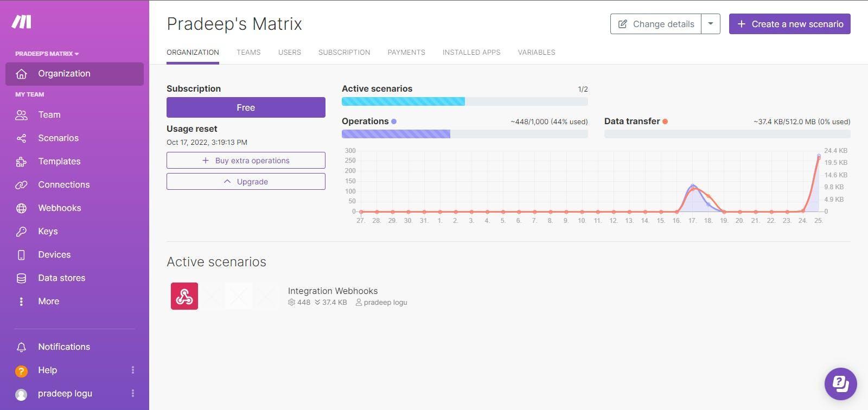The image size is (868, 410).
Task: Click the Data transfer progress bar
Action: (x=727, y=134)
